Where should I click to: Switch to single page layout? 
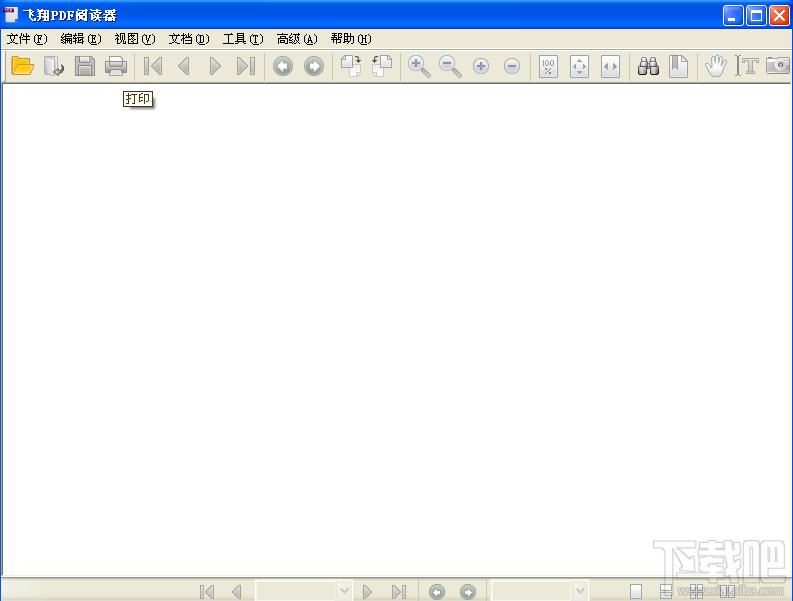pos(636,591)
